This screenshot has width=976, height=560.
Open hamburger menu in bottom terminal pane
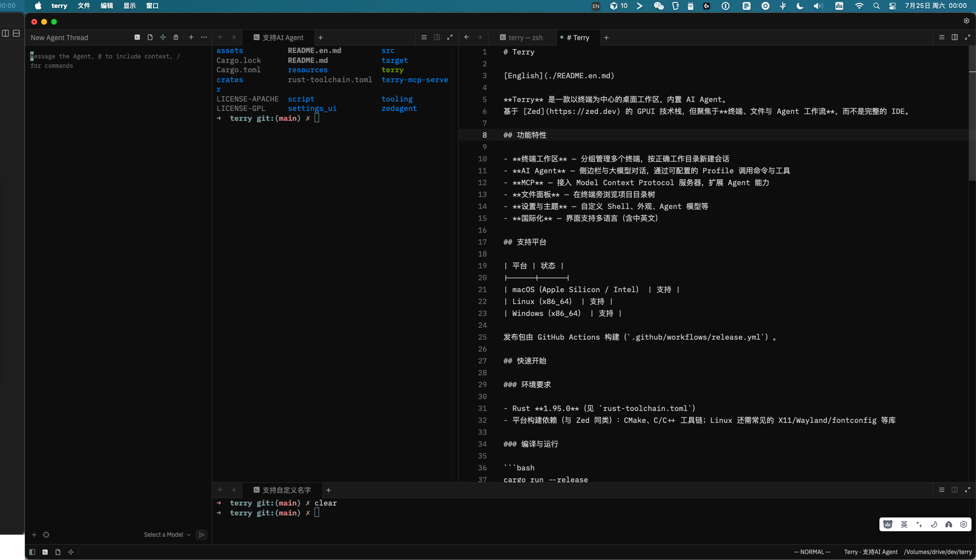942,490
